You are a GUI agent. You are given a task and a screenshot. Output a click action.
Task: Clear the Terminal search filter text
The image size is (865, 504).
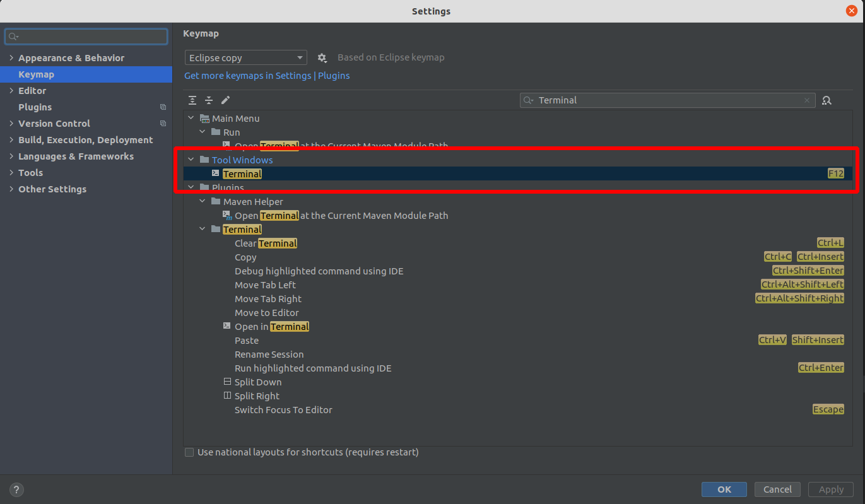(806, 100)
